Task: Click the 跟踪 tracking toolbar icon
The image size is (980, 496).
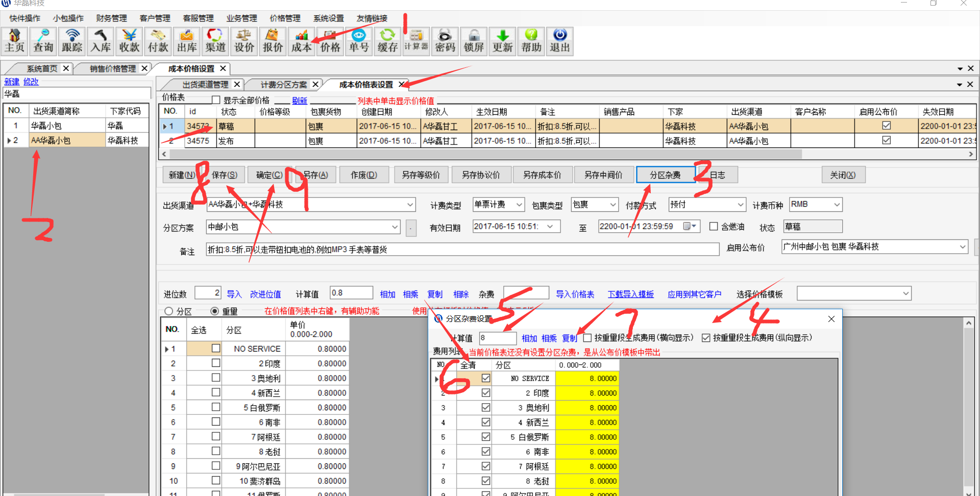Action: [72, 41]
